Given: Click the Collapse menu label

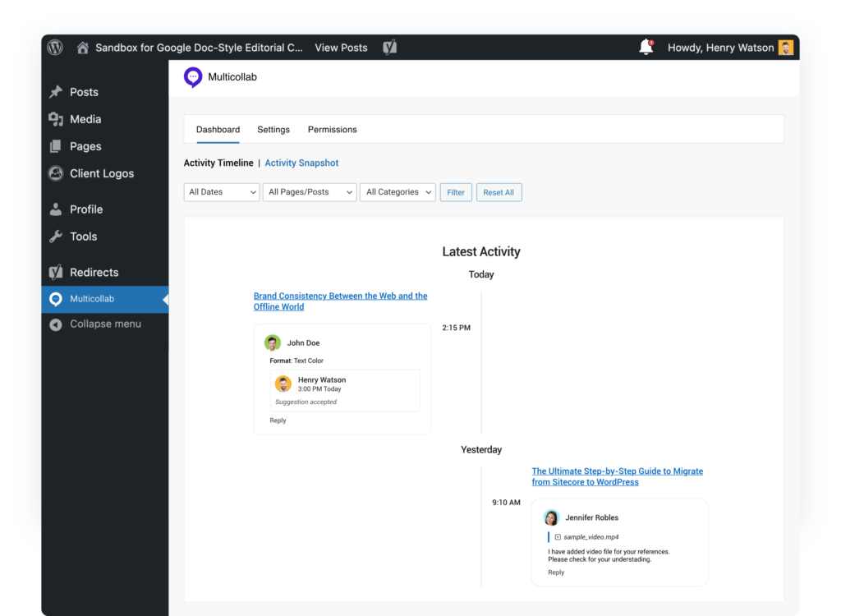Looking at the screenshot, I should [106, 324].
